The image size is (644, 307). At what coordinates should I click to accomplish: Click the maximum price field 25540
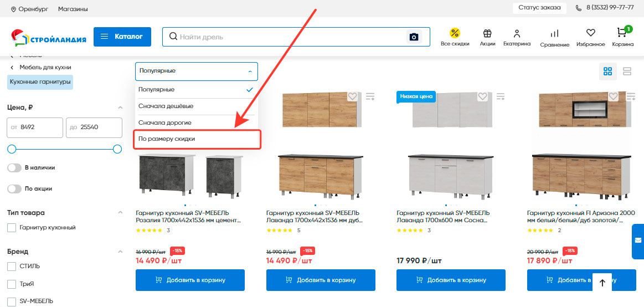[94, 127]
